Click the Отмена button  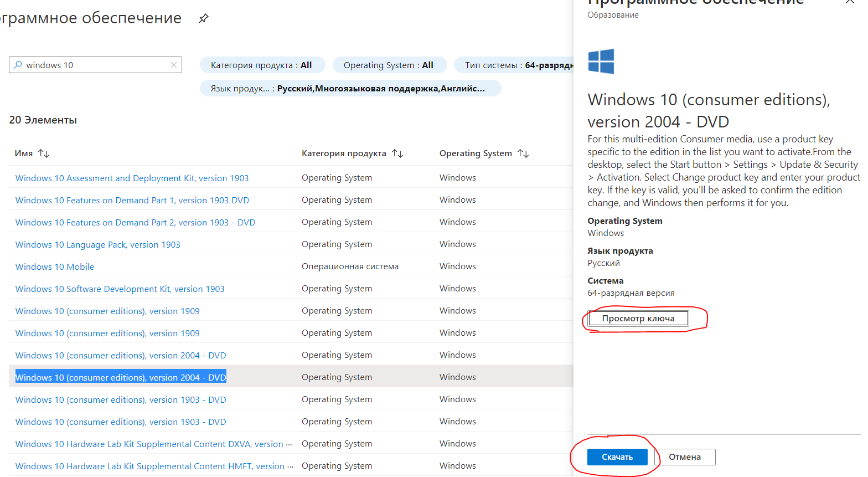pos(685,457)
